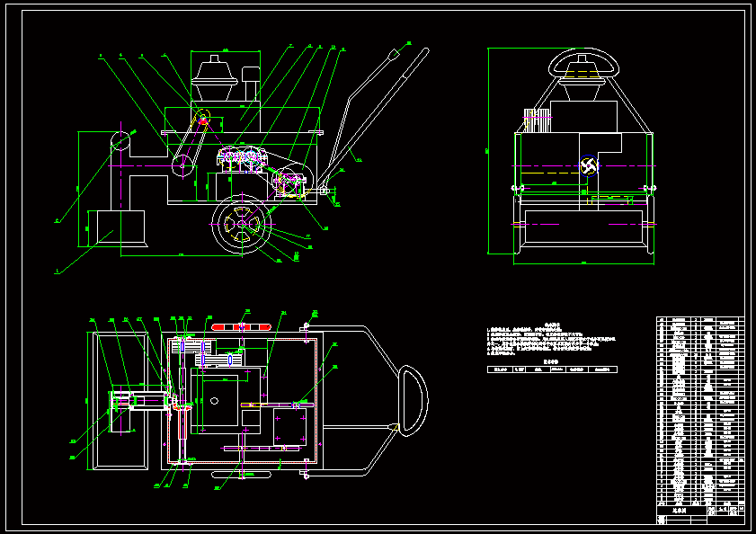Click the lower rounded slot bar in top view

[x=241, y=475]
